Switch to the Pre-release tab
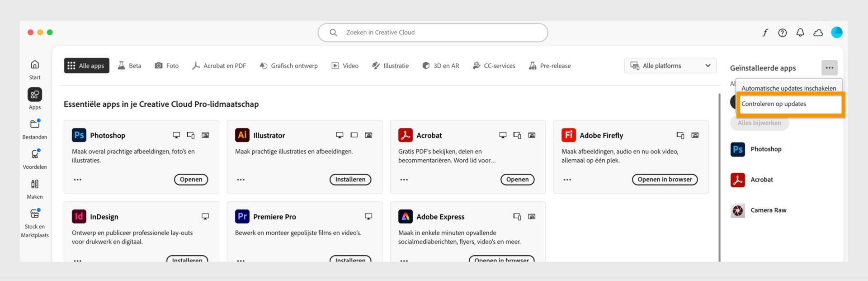Image resolution: width=868 pixels, height=281 pixels. click(550, 66)
